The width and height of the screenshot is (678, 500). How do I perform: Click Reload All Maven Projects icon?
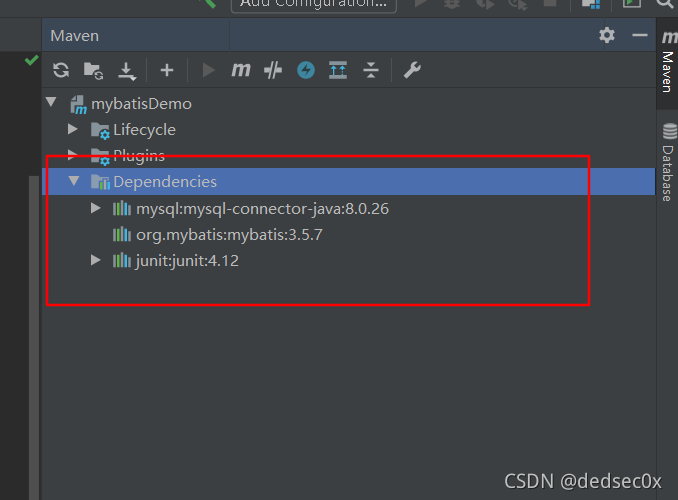[x=61, y=70]
